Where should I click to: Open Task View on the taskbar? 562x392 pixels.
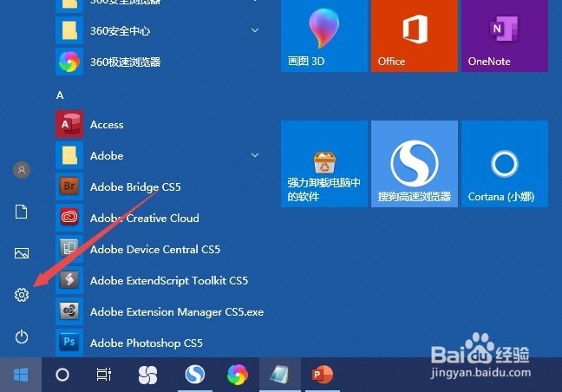click(x=104, y=375)
